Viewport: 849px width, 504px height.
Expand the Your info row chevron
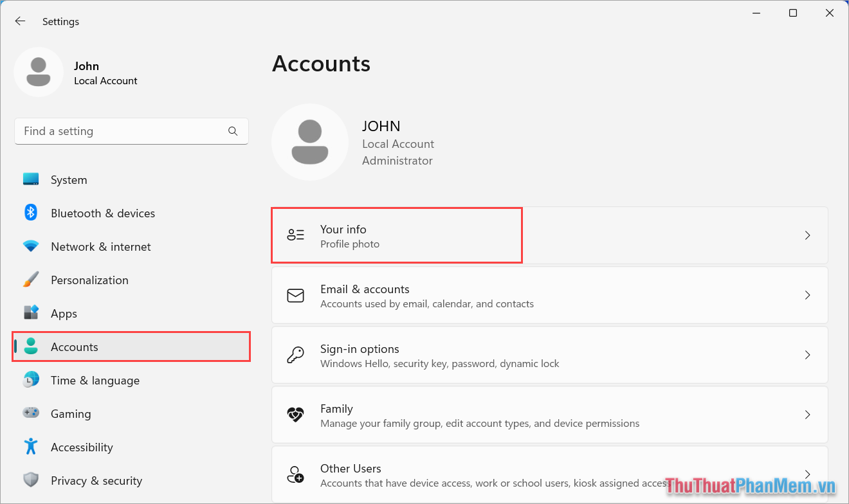[807, 235]
